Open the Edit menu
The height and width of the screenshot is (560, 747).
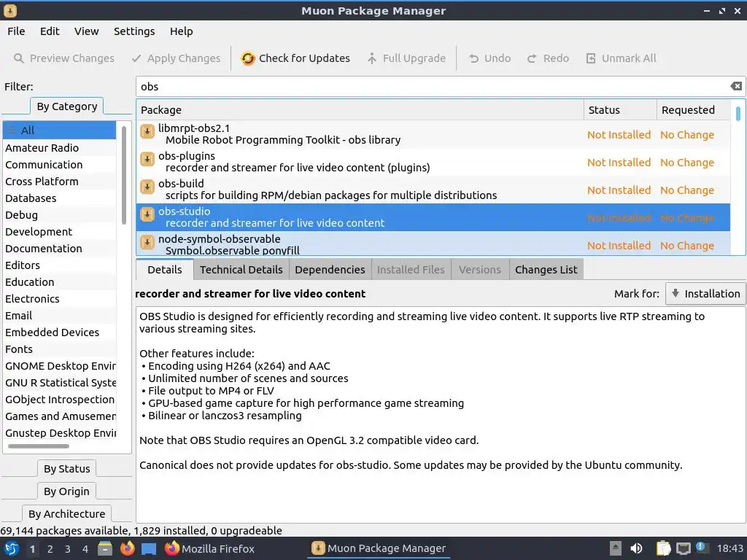coord(50,31)
